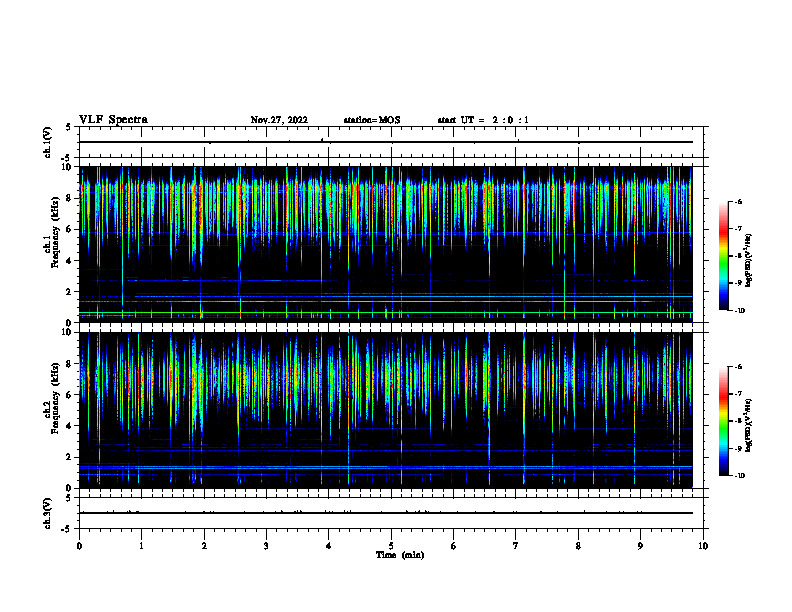Click the ch.2 spectrogram "6" kHz tick label
Image resolution: width=792 pixels, height=612 pixels.
coord(69,395)
